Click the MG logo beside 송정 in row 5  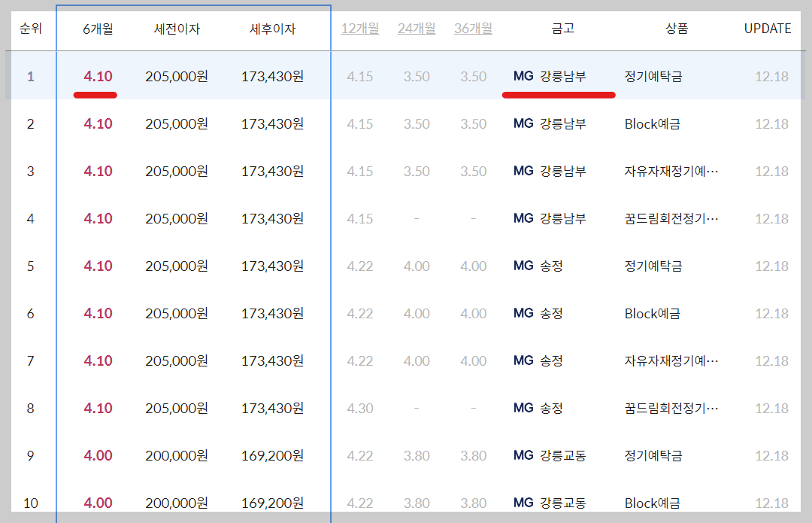click(x=524, y=265)
